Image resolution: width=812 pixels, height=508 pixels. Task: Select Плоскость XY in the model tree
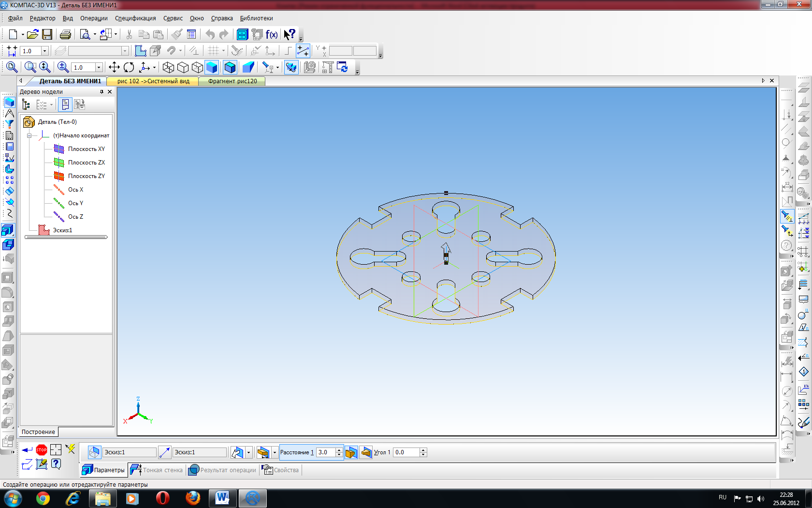pyautogui.click(x=86, y=149)
